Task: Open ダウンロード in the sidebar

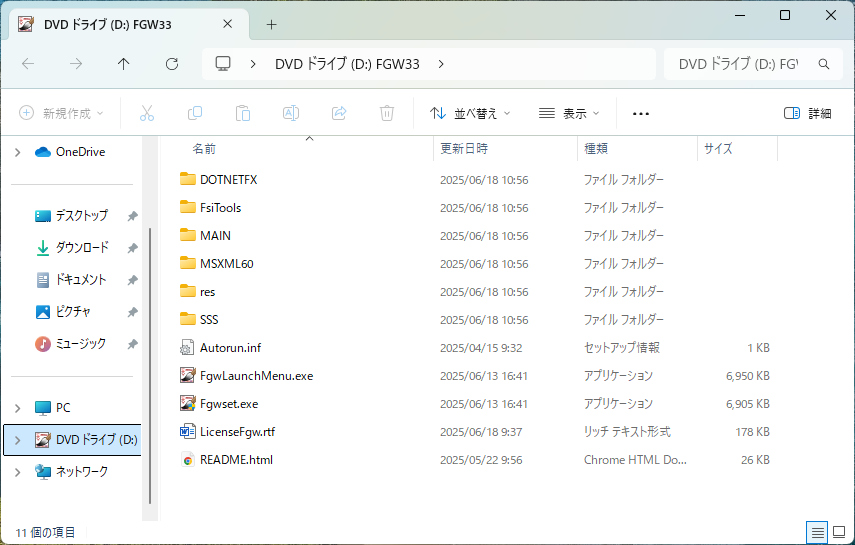Action: click(x=81, y=248)
